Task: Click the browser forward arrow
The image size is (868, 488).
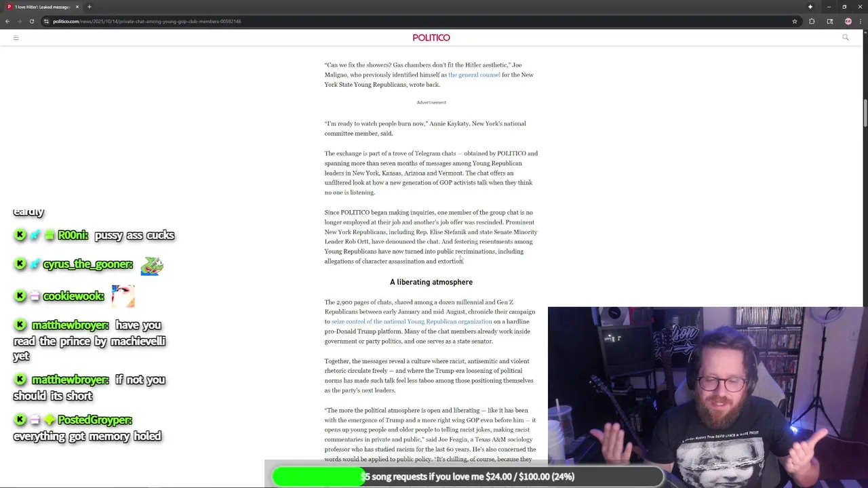Action: (x=19, y=21)
